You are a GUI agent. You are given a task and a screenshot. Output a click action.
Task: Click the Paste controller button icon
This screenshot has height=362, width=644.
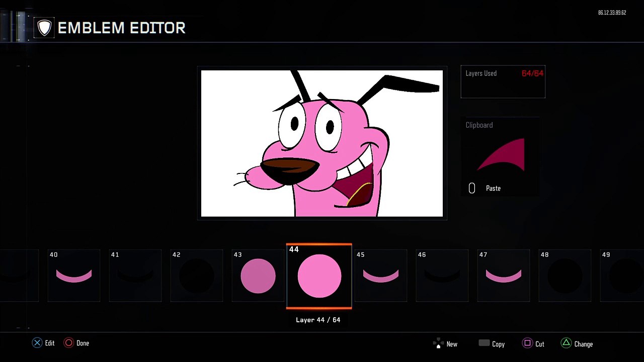click(472, 188)
